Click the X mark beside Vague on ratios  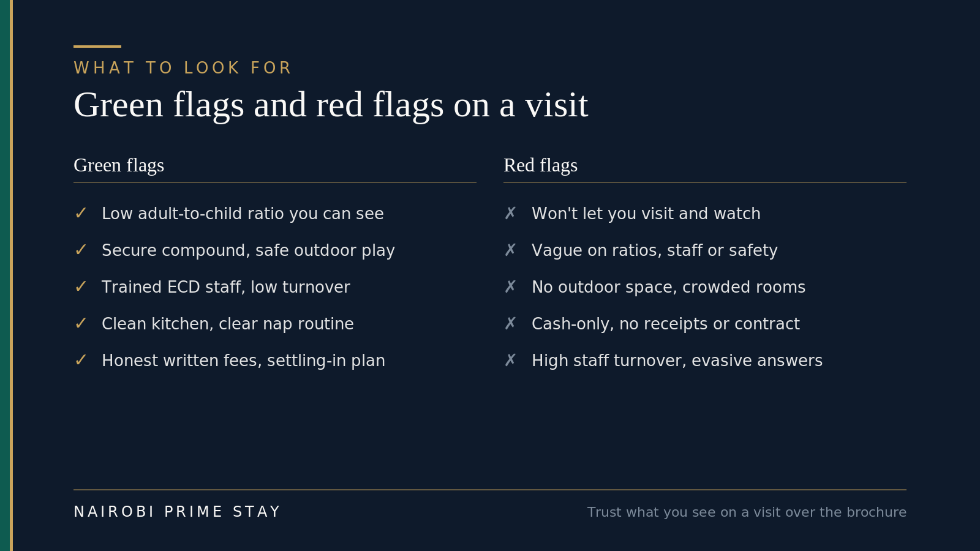(510, 250)
